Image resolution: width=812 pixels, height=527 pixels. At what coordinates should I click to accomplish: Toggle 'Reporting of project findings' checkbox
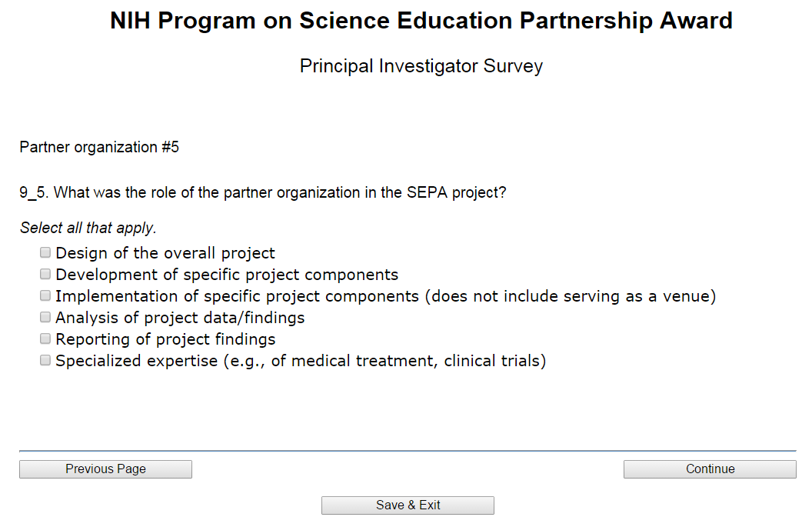[x=45, y=339]
